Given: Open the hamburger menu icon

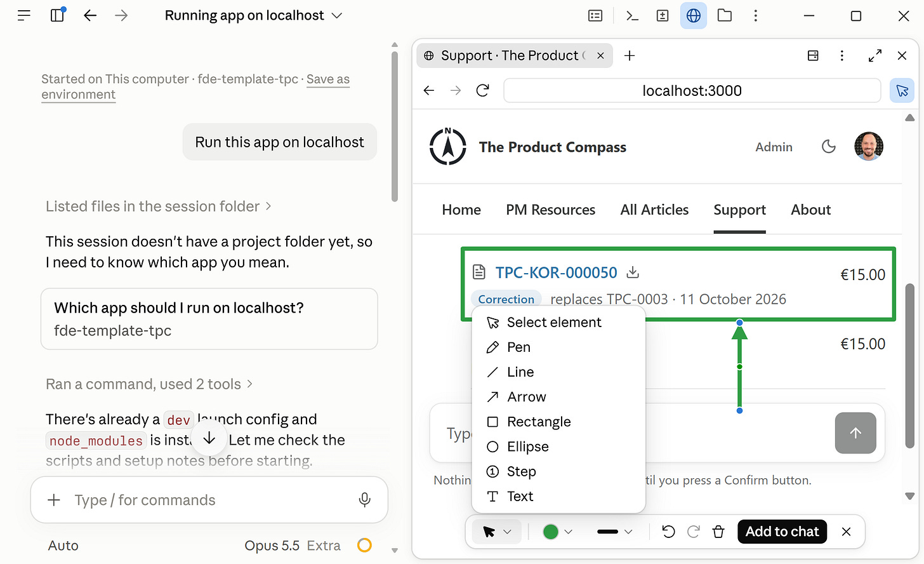Looking at the screenshot, I should point(24,16).
